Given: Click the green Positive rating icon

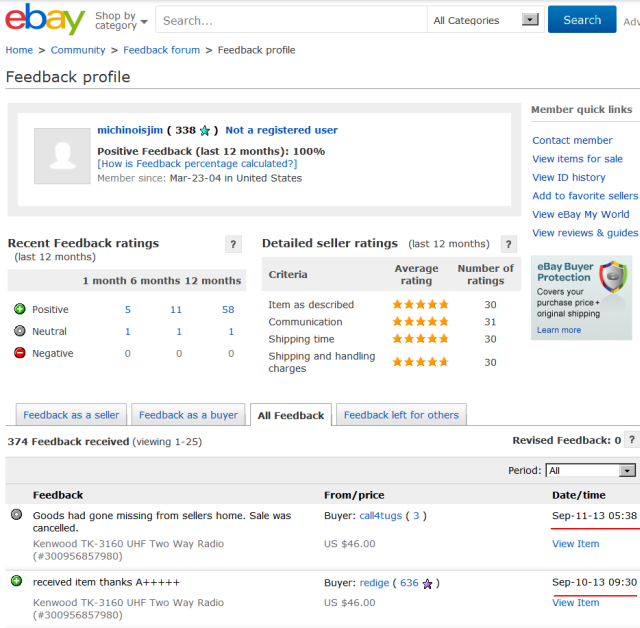Looking at the screenshot, I should click(x=19, y=309).
